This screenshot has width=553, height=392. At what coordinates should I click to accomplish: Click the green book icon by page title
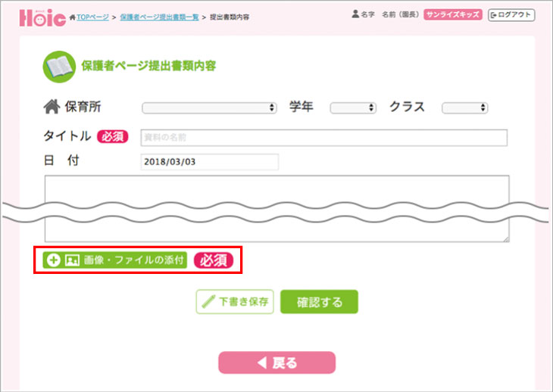pos(58,66)
